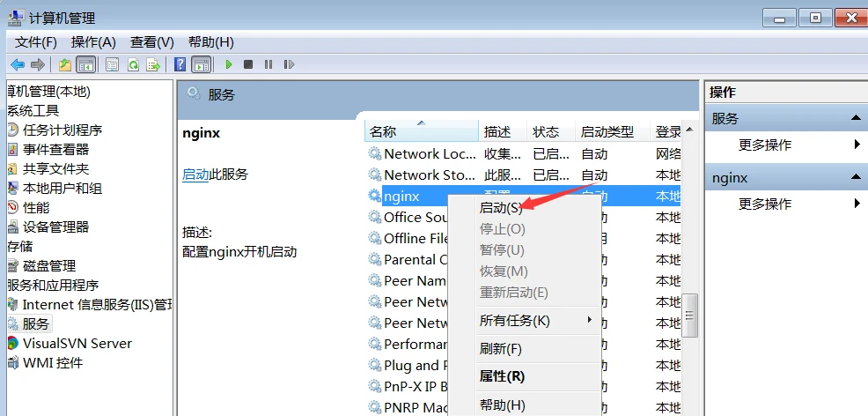Open the 帮助(H) menu

(211, 42)
